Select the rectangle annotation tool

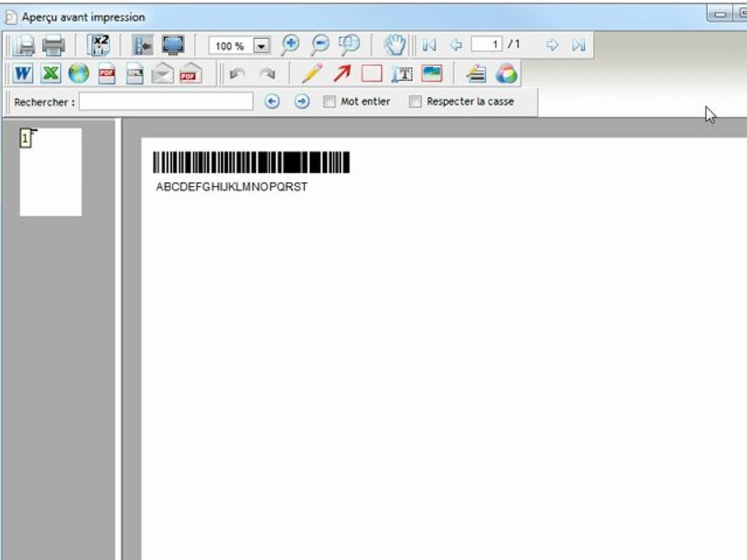point(372,74)
